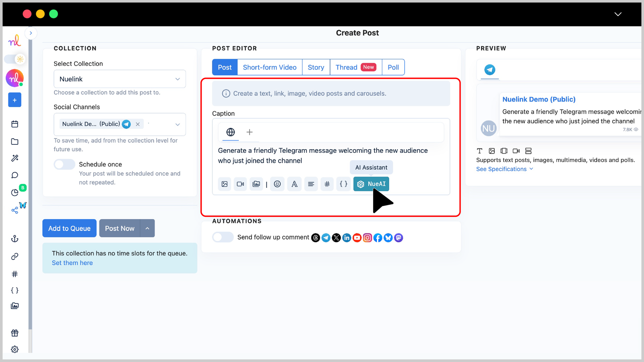Select the video upload icon

pos(240,184)
